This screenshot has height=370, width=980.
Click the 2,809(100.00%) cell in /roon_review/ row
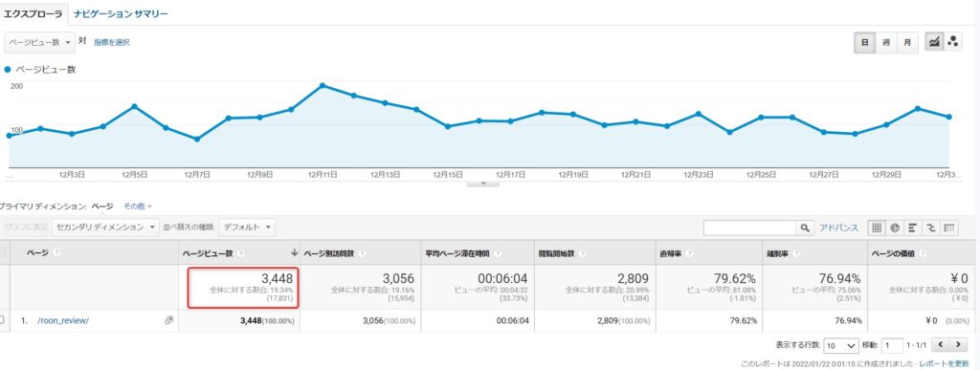(x=623, y=320)
